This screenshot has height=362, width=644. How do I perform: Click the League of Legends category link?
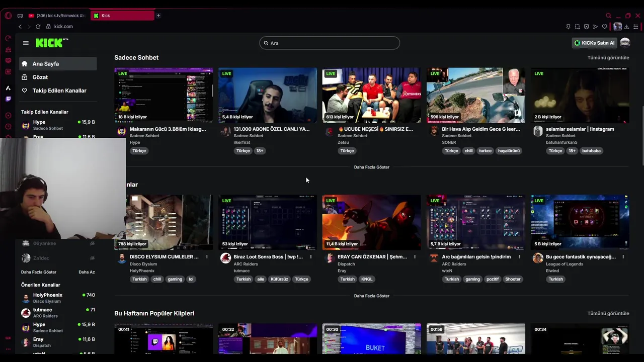pyautogui.click(x=565, y=264)
